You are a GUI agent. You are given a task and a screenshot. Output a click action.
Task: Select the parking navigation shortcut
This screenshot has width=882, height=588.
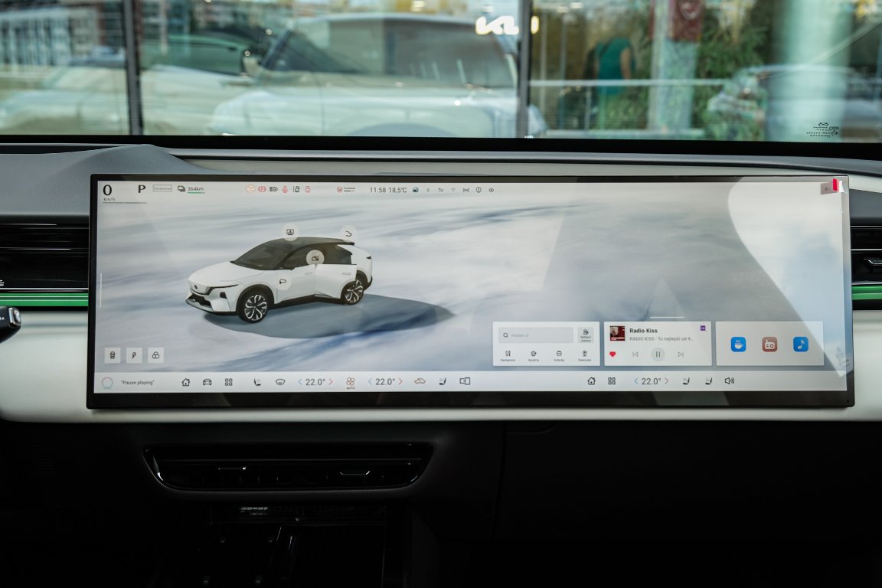584,355
